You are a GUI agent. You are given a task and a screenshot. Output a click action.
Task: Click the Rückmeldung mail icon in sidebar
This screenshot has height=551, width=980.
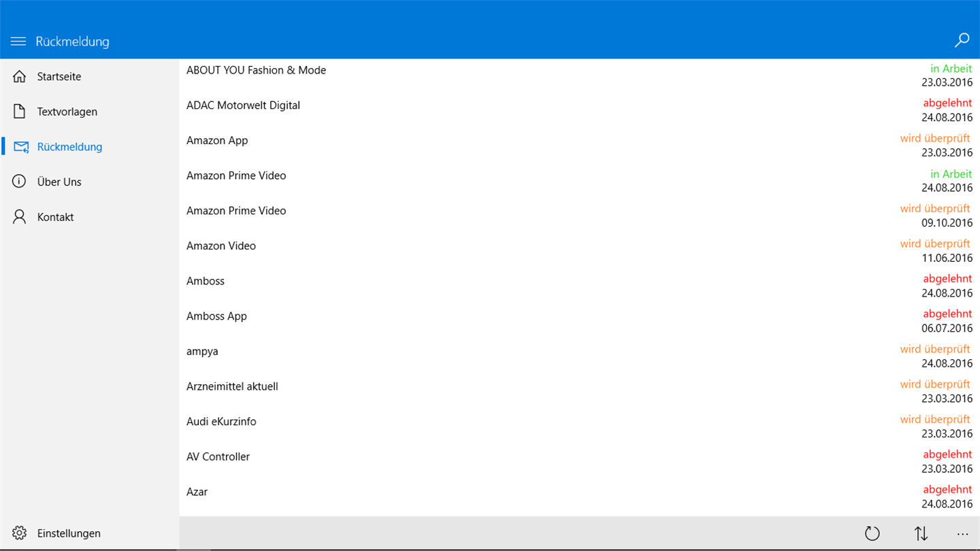click(21, 147)
